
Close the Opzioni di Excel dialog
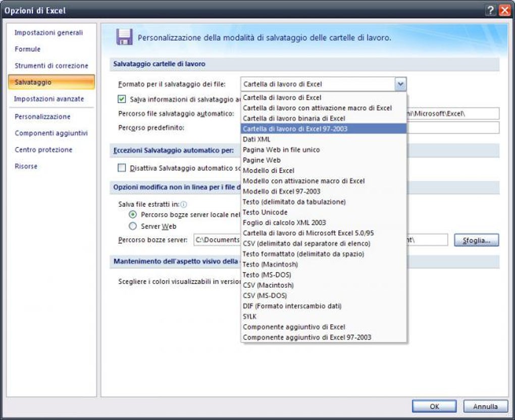pyautogui.click(x=504, y=11)
